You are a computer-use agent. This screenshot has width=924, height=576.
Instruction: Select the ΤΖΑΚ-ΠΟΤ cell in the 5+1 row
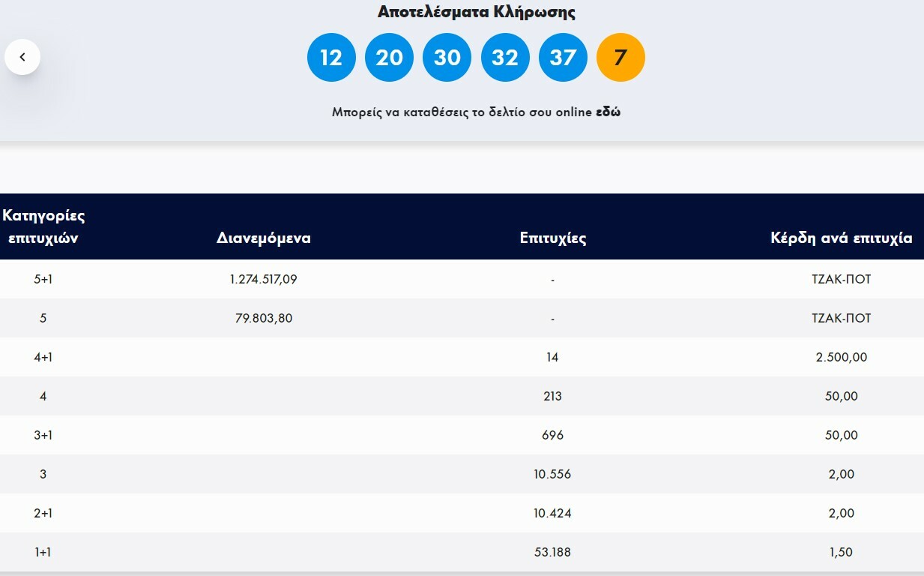[841, 279]
